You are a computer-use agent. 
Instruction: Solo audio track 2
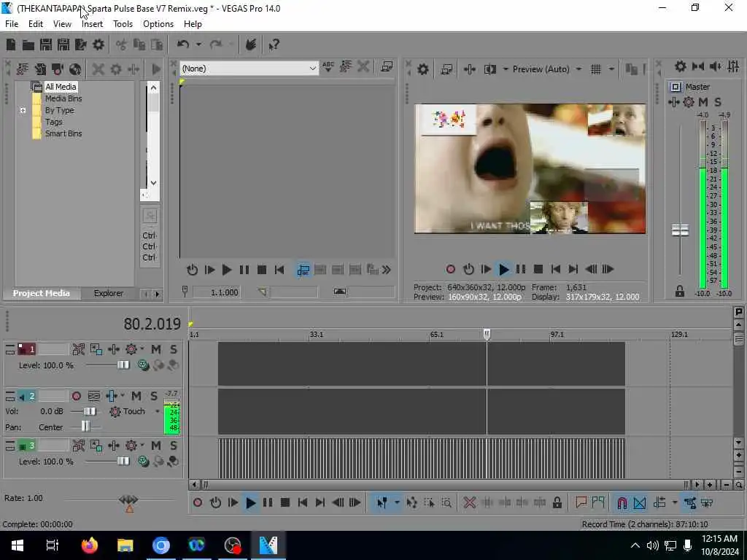pos(153,396)
